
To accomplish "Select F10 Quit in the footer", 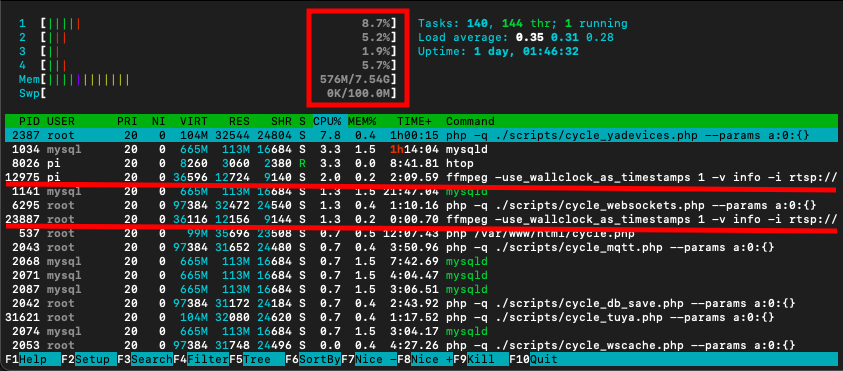I will 533,359.
